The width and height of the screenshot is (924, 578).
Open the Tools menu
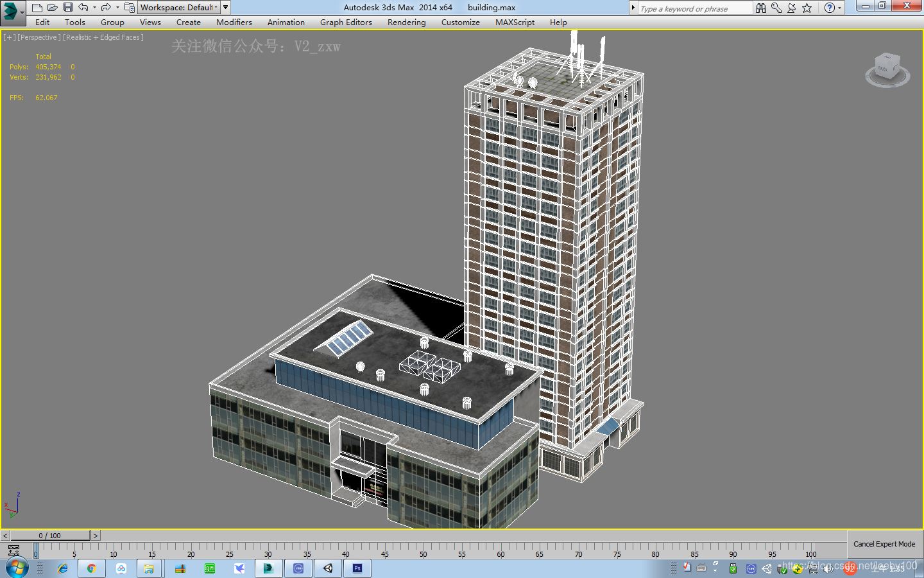click(x=75, y=22)
